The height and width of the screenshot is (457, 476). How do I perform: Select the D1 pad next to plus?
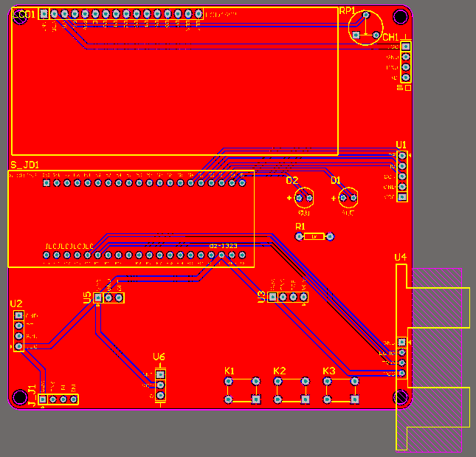(x=343, y=198)
